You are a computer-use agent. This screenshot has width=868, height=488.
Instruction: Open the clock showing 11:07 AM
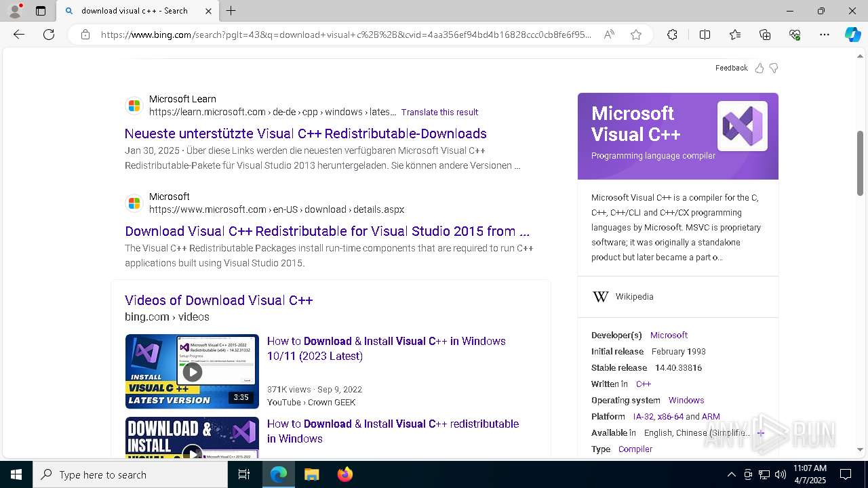(x=810, y=474)
